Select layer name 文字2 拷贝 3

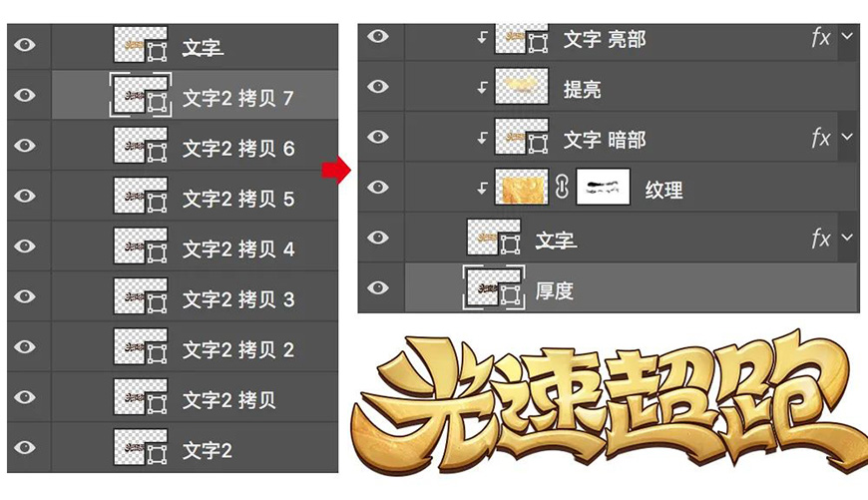point(238,299)
